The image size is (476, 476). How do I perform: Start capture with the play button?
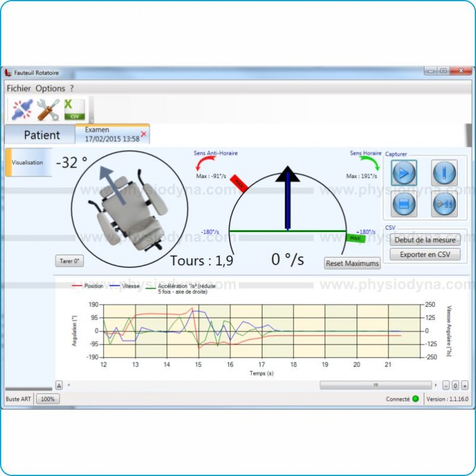405,173
